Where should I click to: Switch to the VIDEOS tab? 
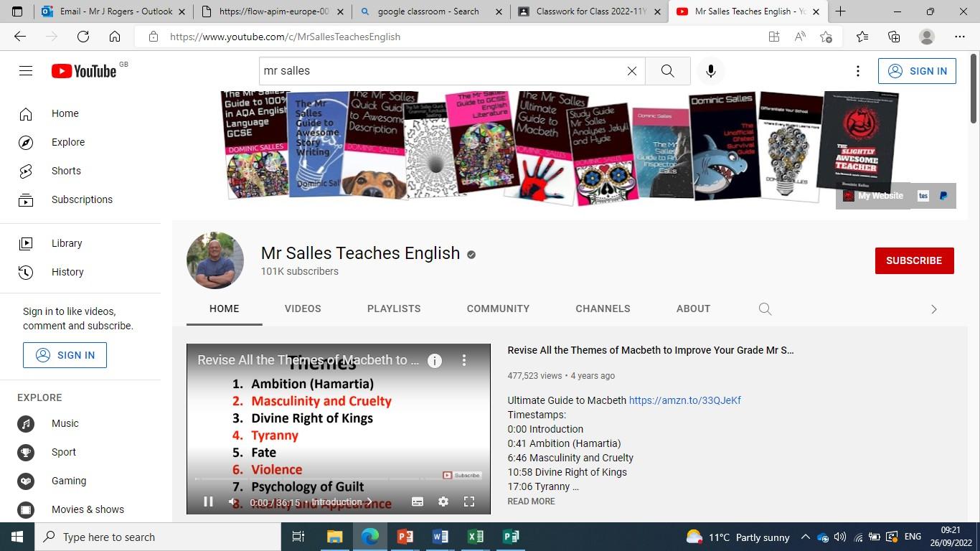(303, 309)
